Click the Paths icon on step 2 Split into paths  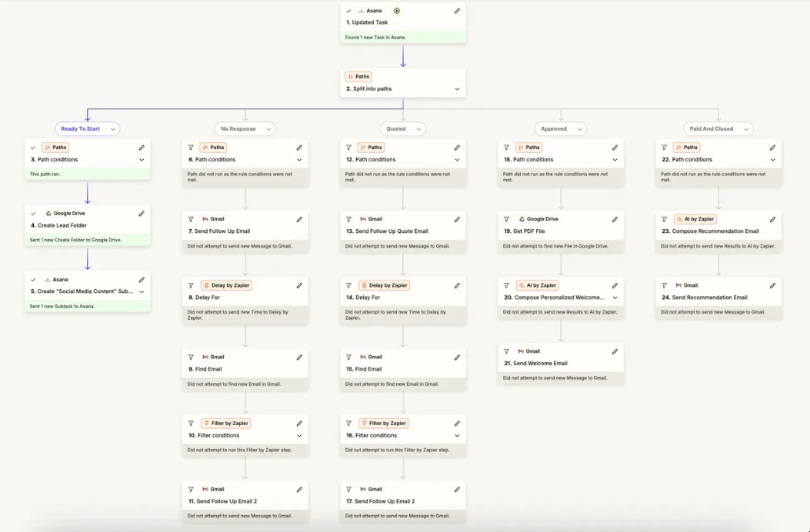(352, 76)
